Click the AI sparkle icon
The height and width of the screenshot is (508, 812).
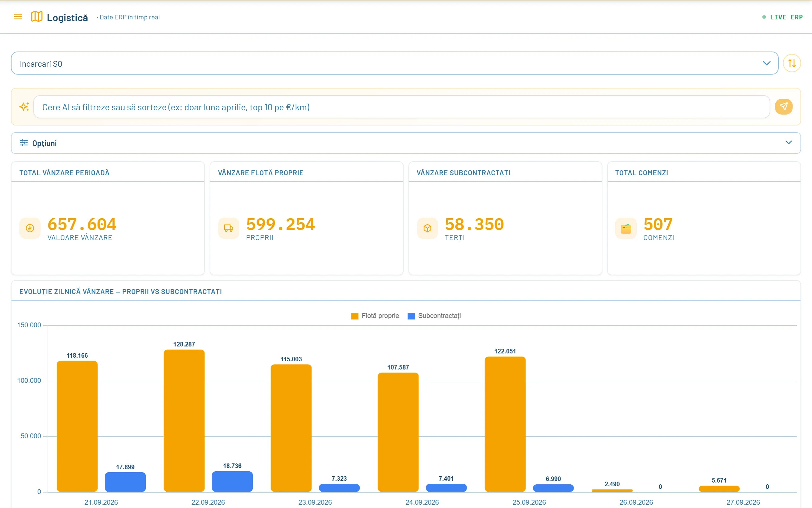24,107
